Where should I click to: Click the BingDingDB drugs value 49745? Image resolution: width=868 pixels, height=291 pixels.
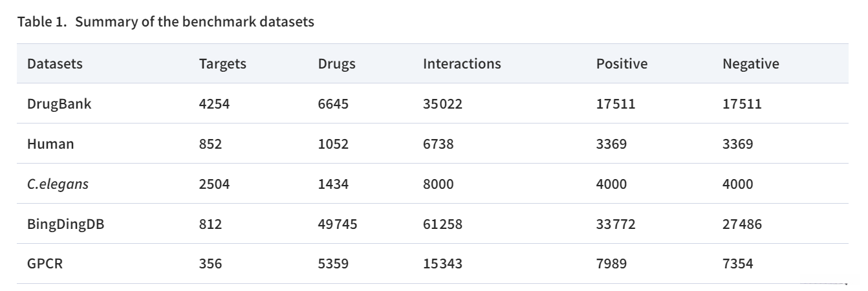337,224
